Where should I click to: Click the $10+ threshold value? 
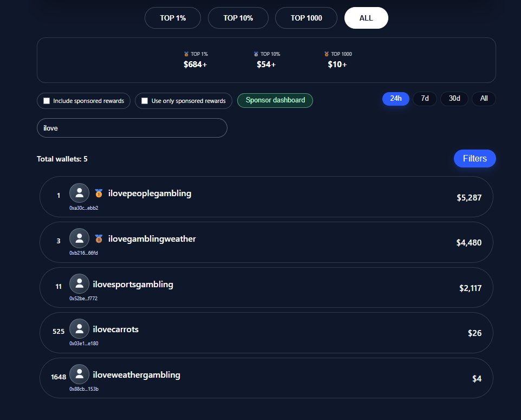pyautogui.click(x=337, y=64)
